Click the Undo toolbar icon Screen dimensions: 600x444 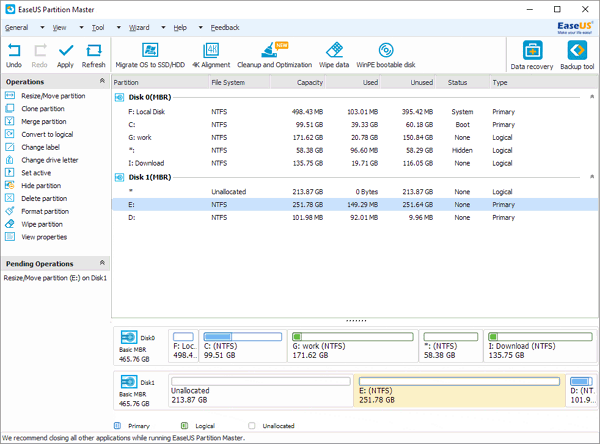(x=14, y=55)
